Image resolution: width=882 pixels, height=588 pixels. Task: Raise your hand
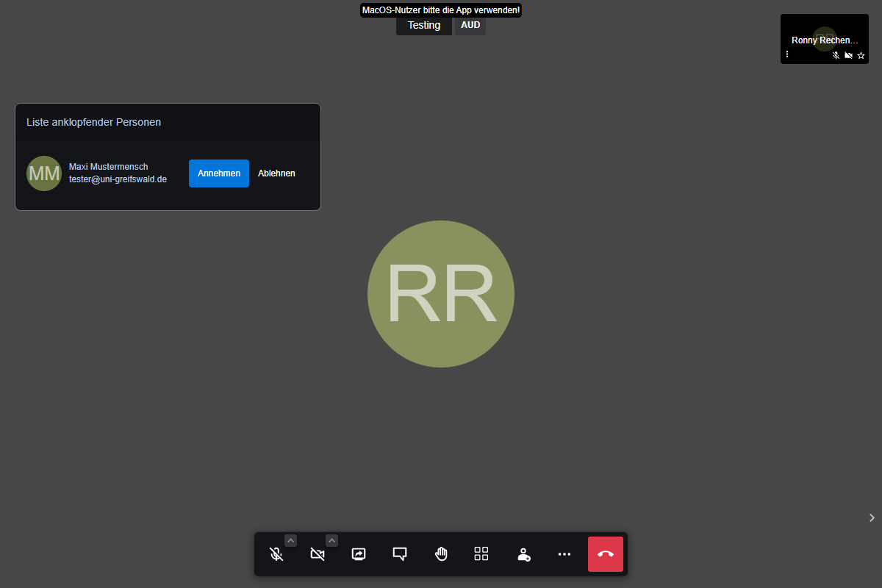pyautogui.click(x=441, y=554)
